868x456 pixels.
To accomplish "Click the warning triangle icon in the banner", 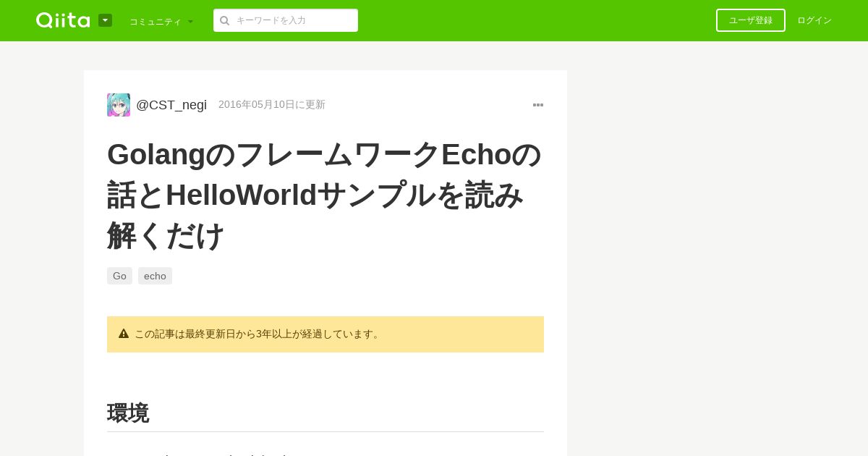I will (x=124, y=334).
